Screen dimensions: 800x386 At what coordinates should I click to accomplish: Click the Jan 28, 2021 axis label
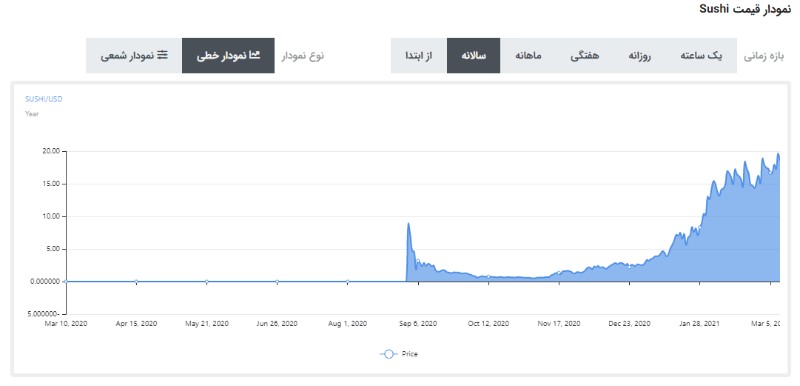click(699, 324)
